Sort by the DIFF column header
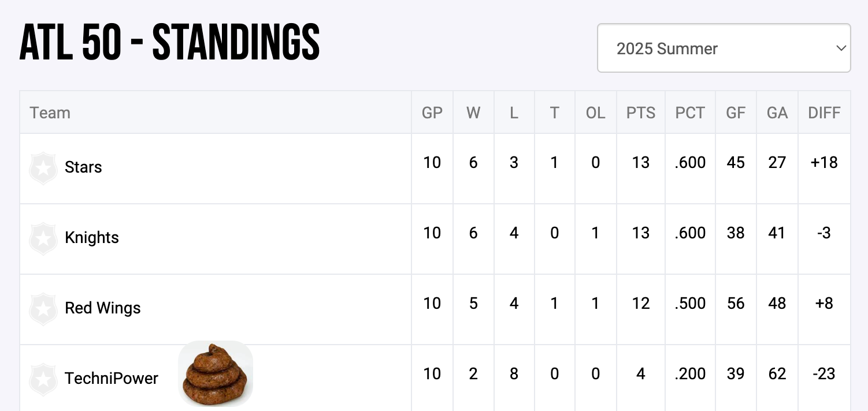The width and height of the screenshot is (868, 411). (x=824, y=113)
